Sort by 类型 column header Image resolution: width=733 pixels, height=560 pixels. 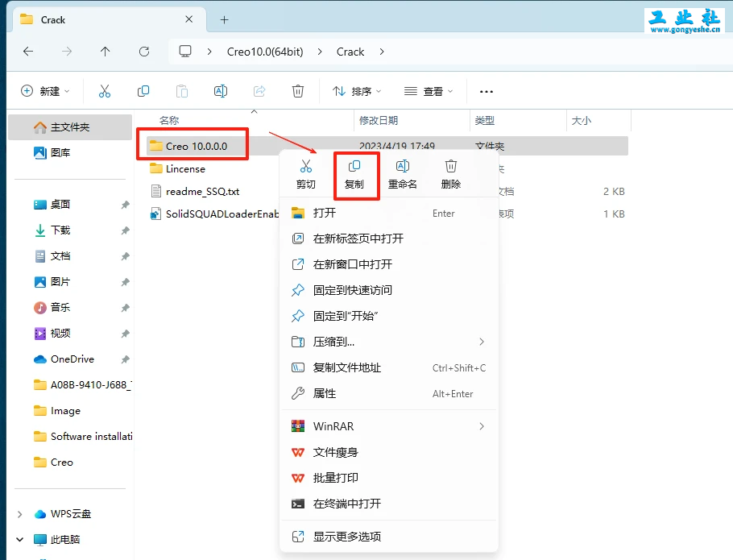[484, 121]
